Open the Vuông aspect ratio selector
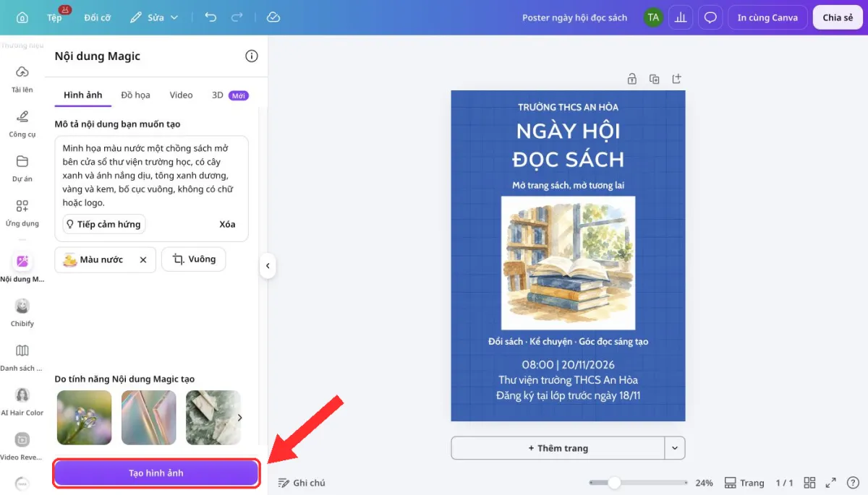 (193, 259)
